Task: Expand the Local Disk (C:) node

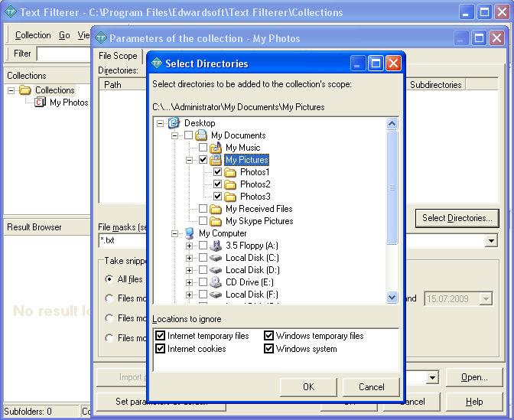Action: click(x=189, y=258)
